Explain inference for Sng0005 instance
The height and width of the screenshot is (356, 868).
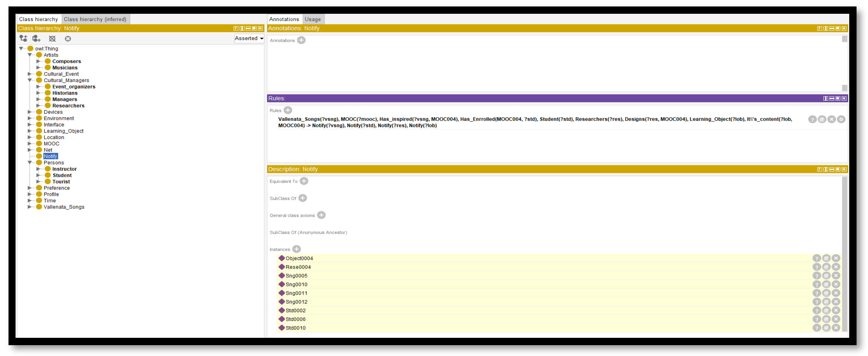(816, 276)
